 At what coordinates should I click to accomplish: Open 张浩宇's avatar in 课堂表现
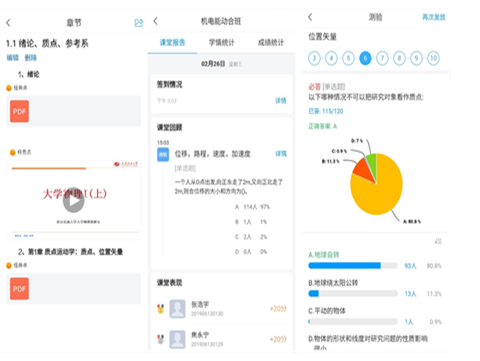coord(177,309)
